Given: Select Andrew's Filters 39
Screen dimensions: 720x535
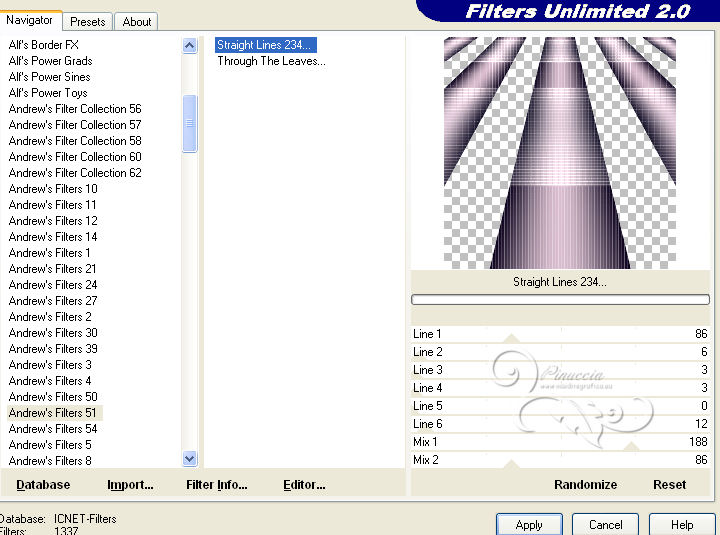Looking at the screenshot, I should pyautogui.click(x=53, y=349).
